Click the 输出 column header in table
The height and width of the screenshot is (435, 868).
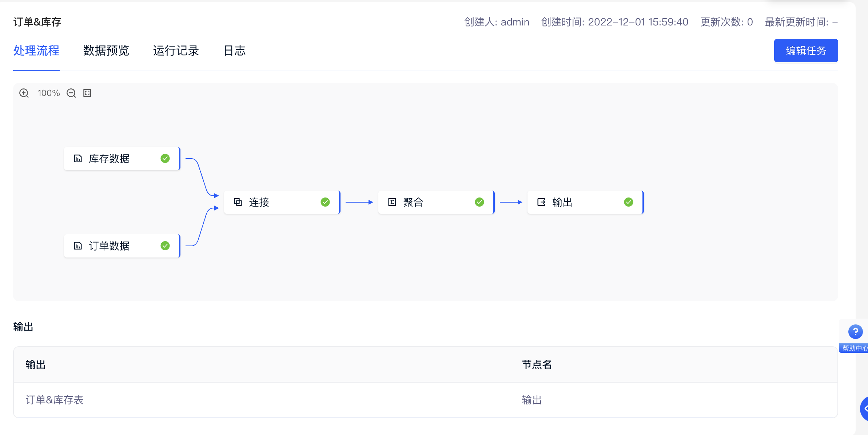36,364
